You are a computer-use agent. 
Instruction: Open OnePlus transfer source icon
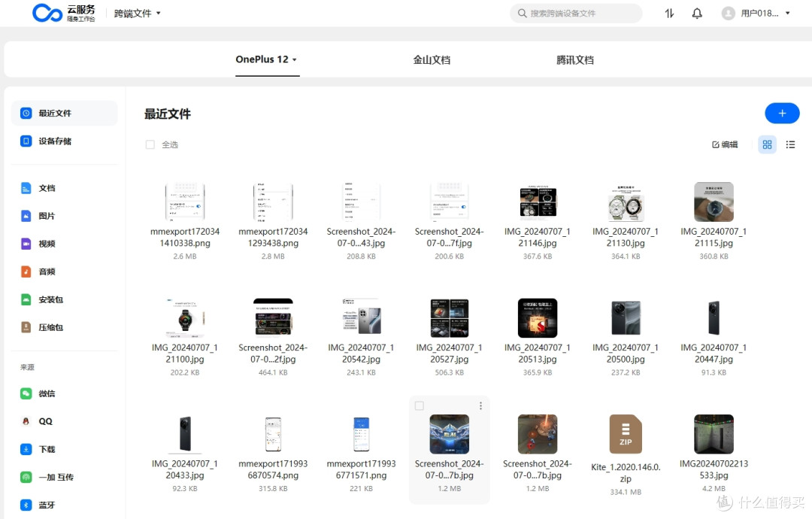pos(26,477)
